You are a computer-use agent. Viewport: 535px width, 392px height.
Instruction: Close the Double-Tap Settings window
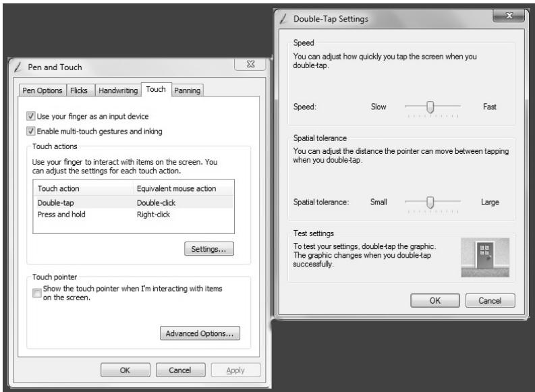[509, 16]
